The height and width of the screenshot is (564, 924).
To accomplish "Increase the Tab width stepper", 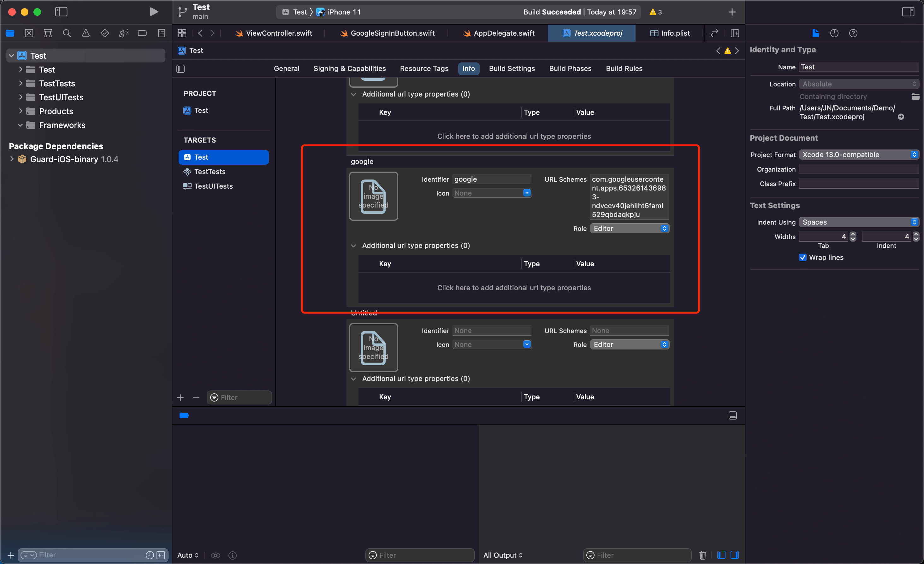I will (853, 234).
